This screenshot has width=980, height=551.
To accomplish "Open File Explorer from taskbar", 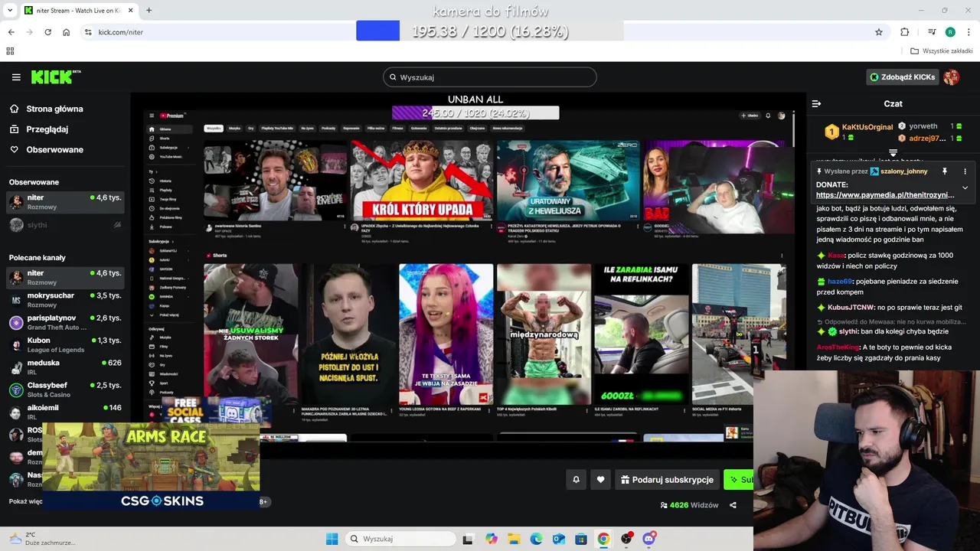I will [514, 539].
